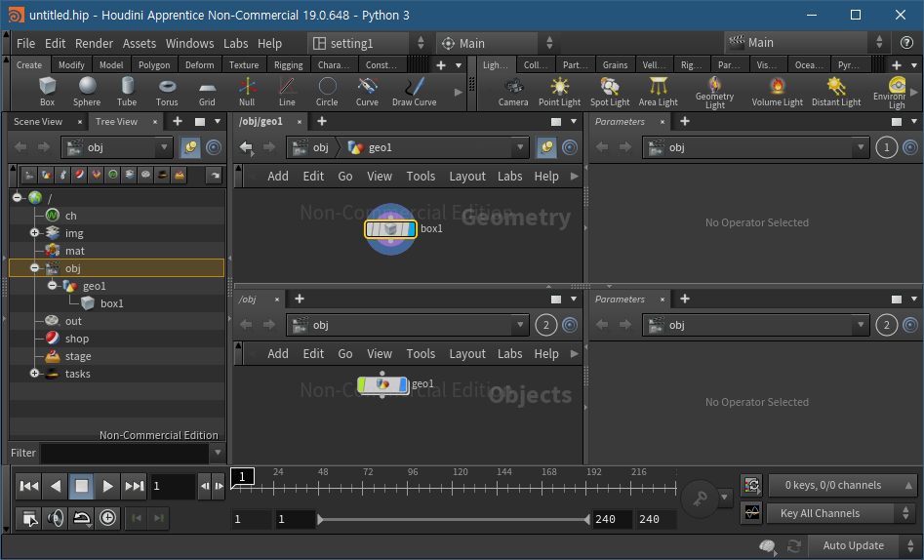Select the Tube shelf tool
Screen dimensions: 924x560
click(127, 92)
